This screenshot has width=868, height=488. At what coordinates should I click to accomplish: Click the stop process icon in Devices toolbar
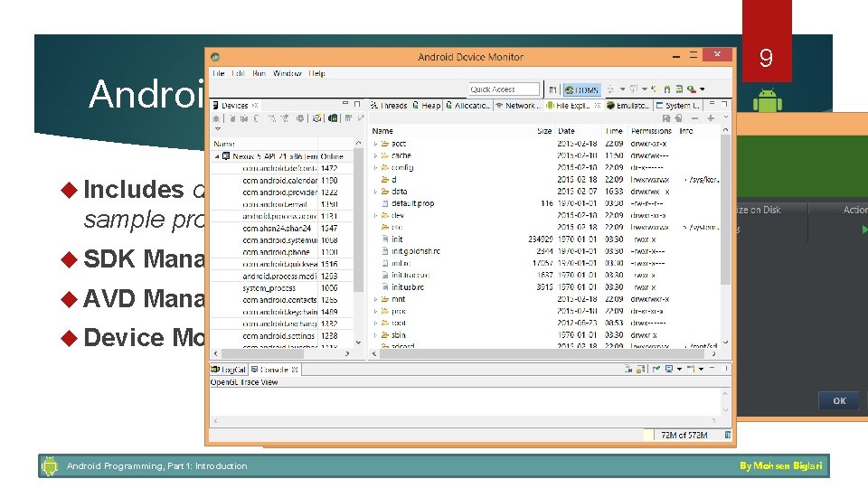pyautogui.click(x=300, y=118)
